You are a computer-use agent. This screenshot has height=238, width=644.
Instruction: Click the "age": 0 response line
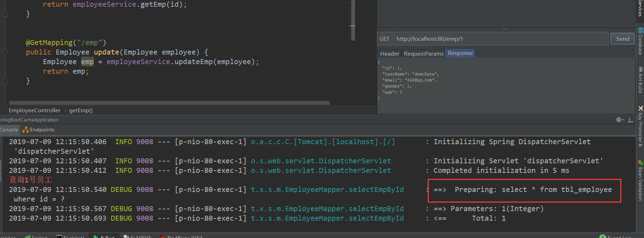point(392,92)
